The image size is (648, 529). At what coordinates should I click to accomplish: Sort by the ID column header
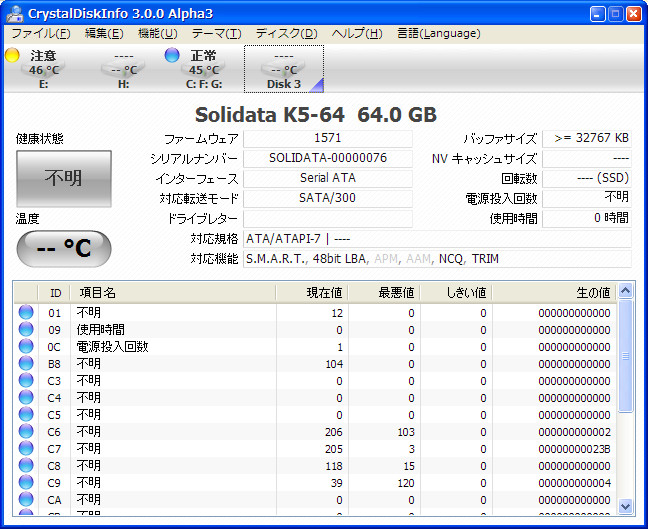pyautogui.click(x=55, y=293)
